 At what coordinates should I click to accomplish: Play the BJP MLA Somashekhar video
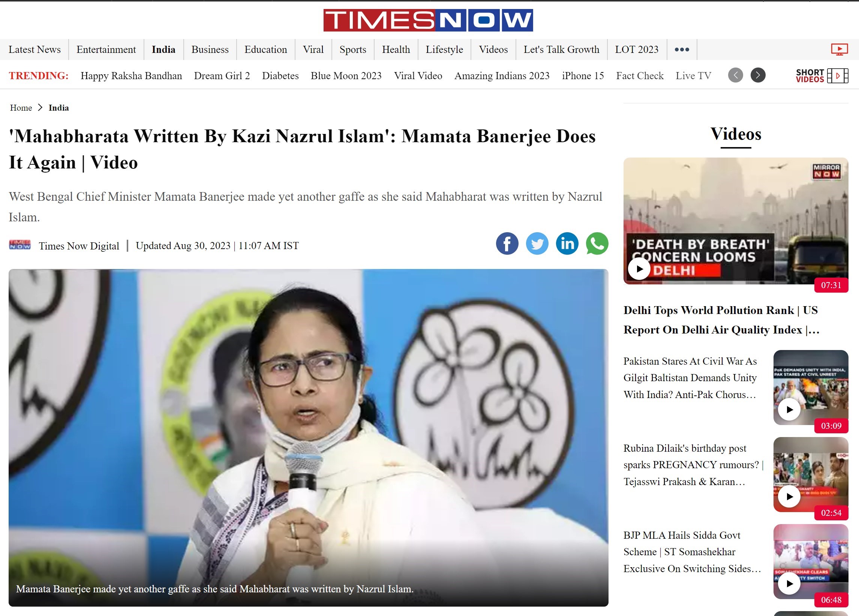(x=789, y=583)
